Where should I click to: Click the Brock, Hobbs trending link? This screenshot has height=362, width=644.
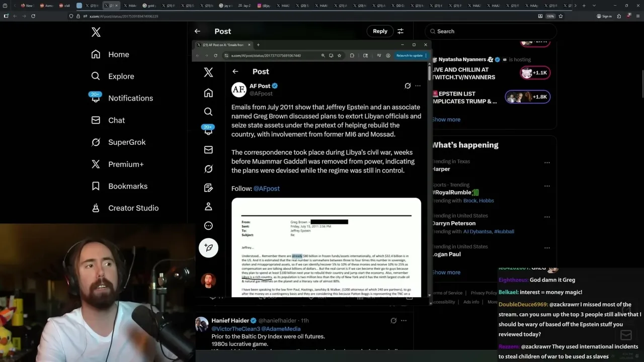point(478,201)
